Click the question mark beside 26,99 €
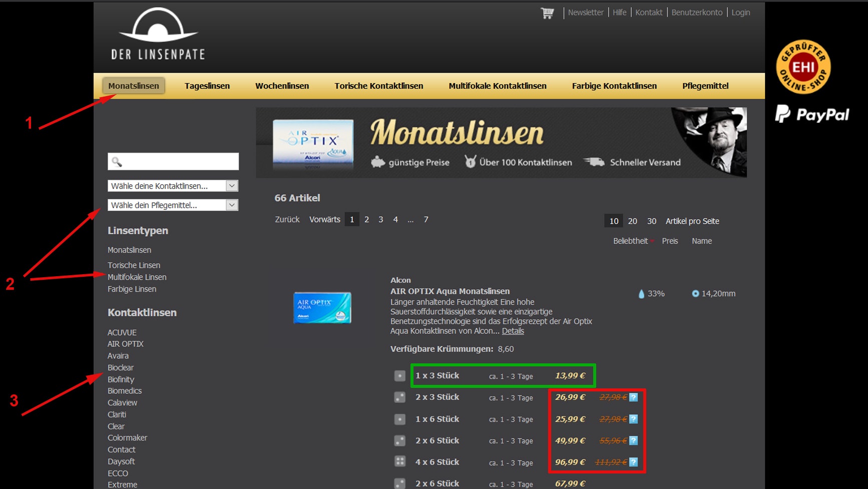This screenshot has width=868, height=489. click(x=633, y=397)
